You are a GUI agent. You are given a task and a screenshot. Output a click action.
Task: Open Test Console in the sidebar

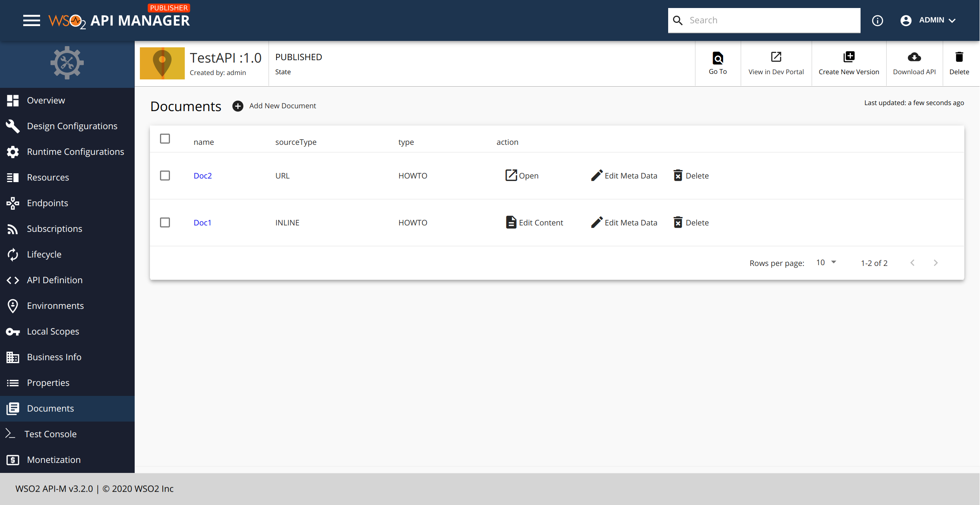coord(67,434)
